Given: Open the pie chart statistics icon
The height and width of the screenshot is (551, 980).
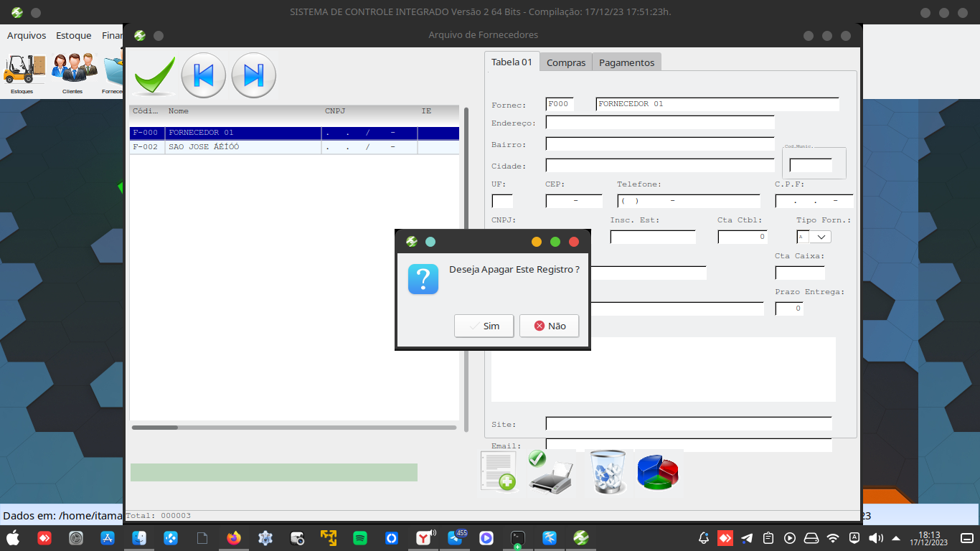Looking at the screenshot, I should [658, 472].
